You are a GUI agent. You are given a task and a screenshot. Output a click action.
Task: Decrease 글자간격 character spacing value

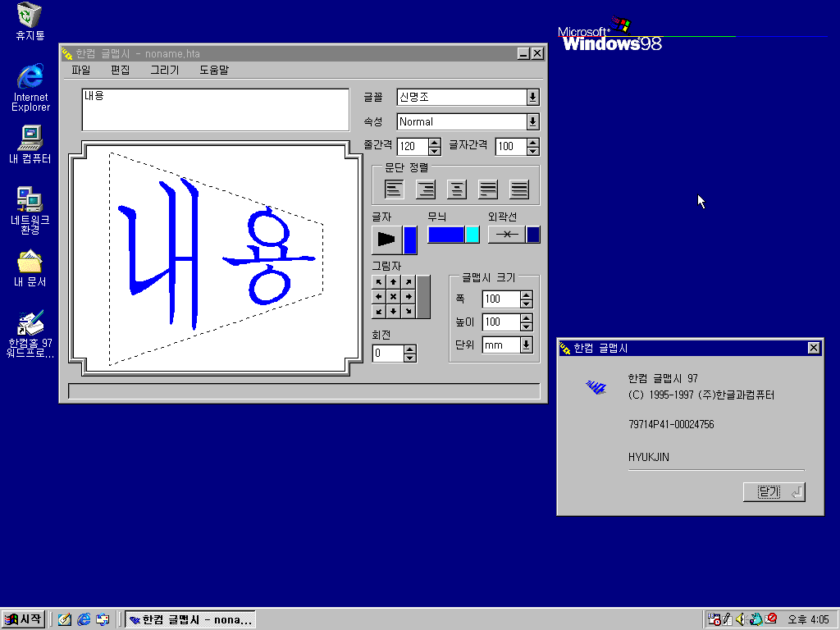click(532, 151)
